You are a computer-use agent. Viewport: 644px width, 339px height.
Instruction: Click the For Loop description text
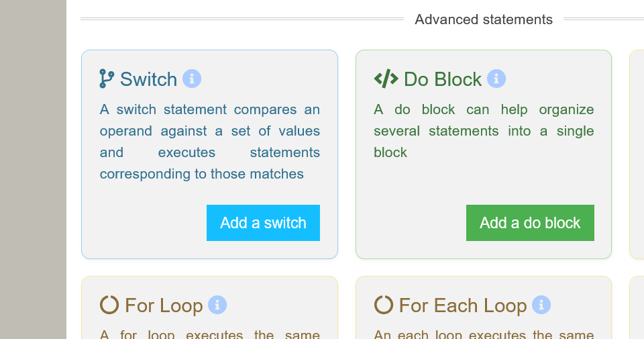click(209, 334)
